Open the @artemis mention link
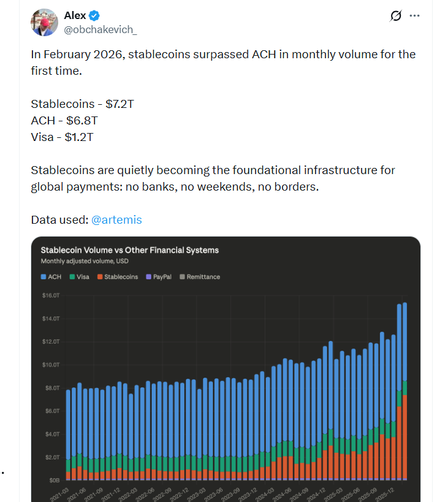Image resolution: width=448 pixels, height=502 pixels. (x=116, y=219)
